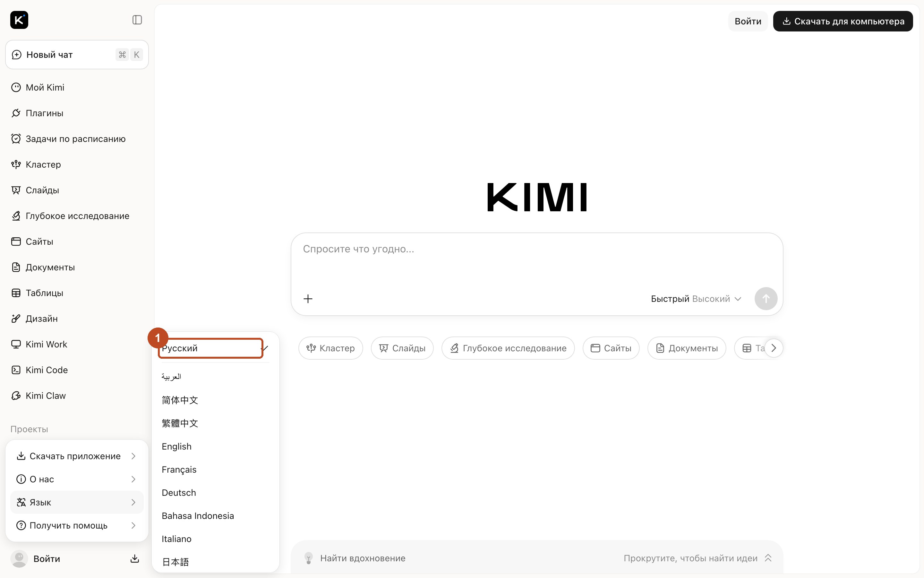Click the Таблицы sidebar icon

point(16,293)
